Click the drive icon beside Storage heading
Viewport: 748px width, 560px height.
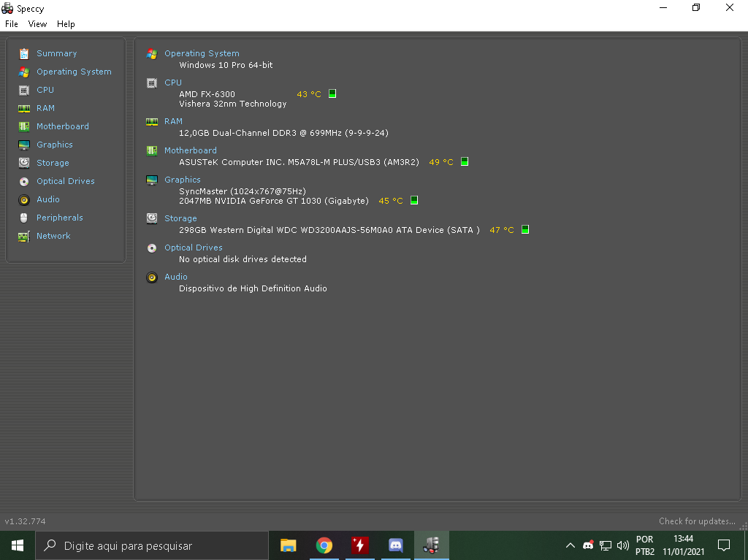[x=152, y=218]
